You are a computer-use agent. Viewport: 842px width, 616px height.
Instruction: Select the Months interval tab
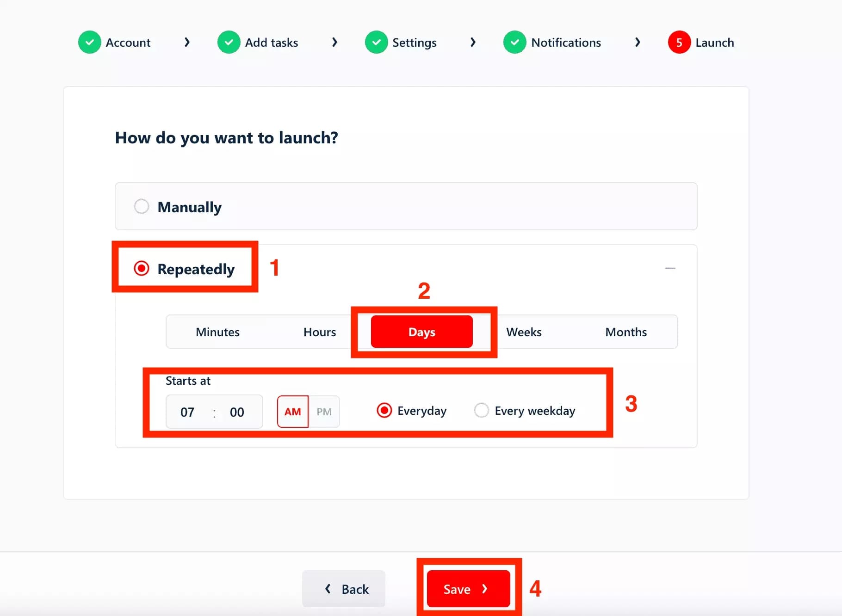[x=626, y=332]
